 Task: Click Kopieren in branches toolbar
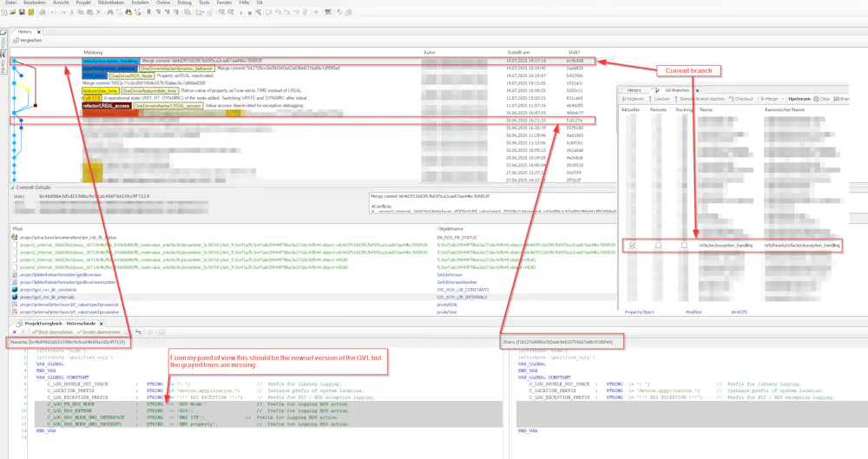634,99
